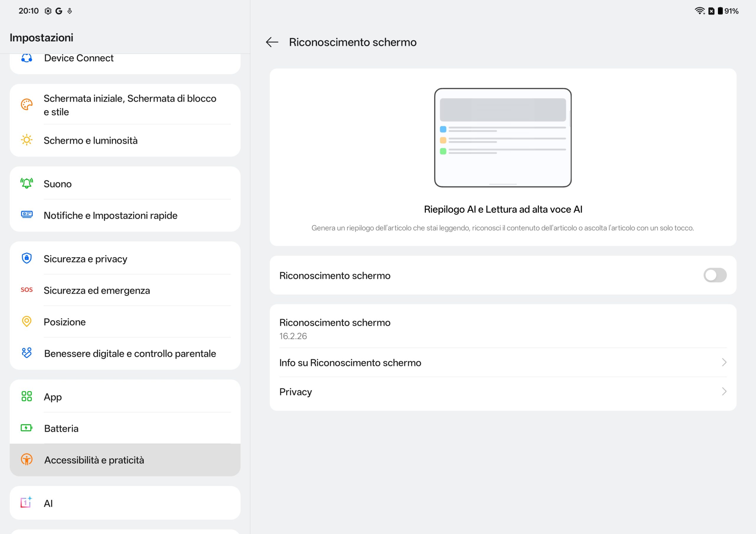Open Benessere digitale e controllo parentale
The width and height of the screenshot is (756, 534).
pyautogui.click(x=130, y=354)
